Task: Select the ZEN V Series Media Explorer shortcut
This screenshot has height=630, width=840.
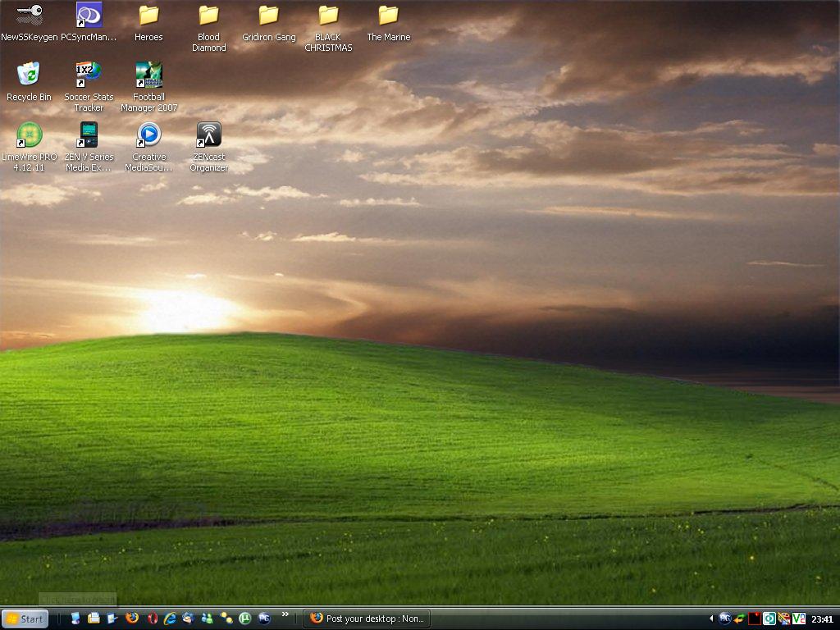Action: [89, 148]
